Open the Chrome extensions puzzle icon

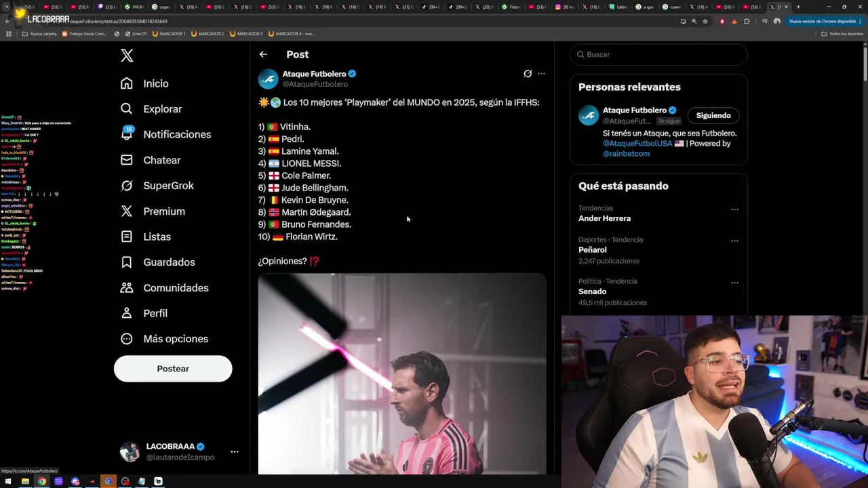click(747, 21)
